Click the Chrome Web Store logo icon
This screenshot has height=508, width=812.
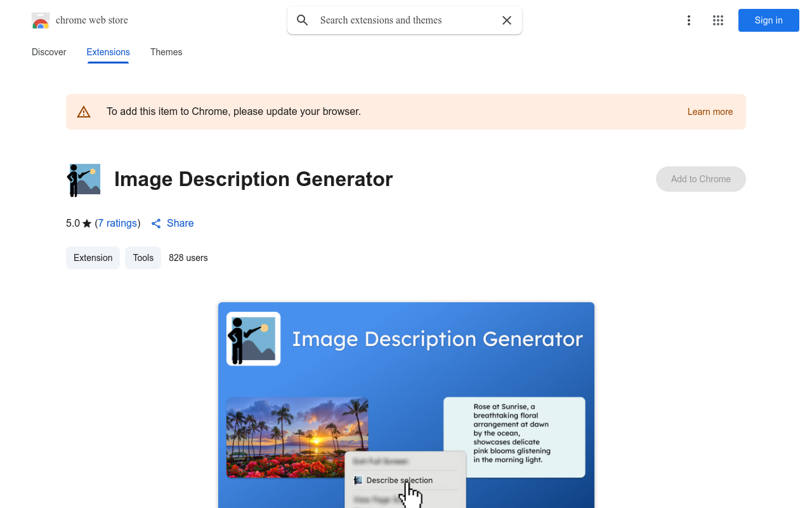pos(41,20)
